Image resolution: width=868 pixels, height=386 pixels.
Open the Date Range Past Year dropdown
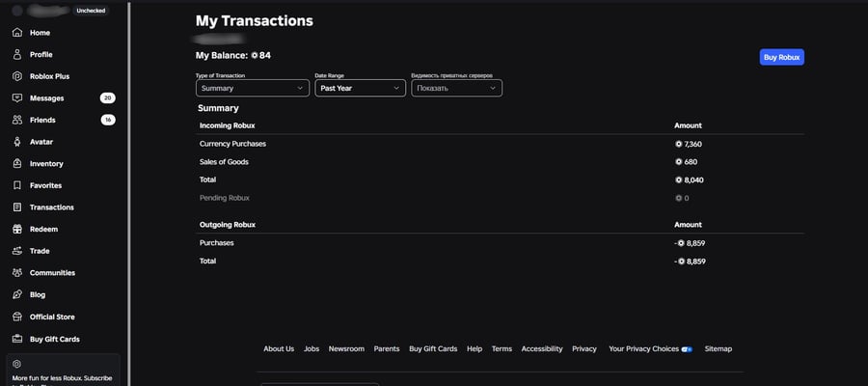point(361,88)
